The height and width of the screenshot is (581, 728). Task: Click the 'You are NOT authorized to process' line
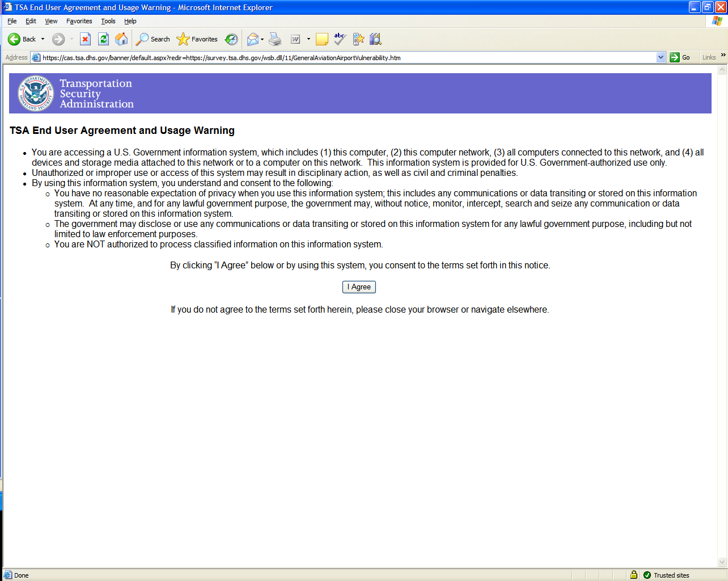pyautogui.click(x=219, y=245)
